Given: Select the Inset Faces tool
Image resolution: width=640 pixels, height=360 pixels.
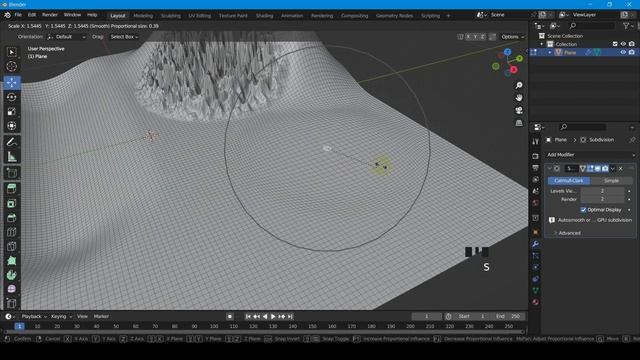Looking at the screenshot, I should tap(11, 203).
